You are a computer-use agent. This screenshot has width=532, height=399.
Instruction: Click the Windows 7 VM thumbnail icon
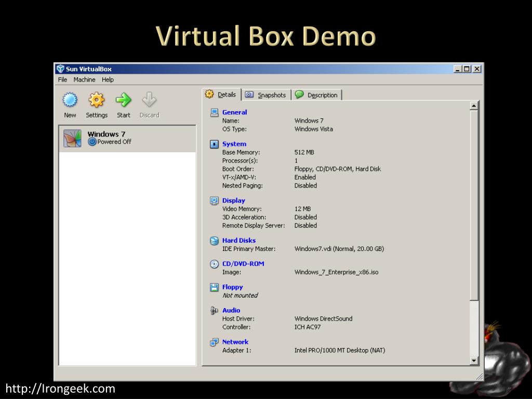pos(72,138)
